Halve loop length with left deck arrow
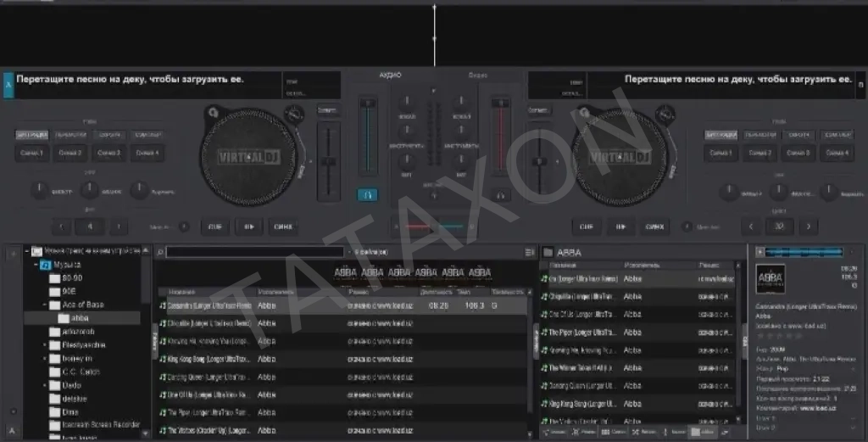The image size is (868, 442). coord(61,226)
